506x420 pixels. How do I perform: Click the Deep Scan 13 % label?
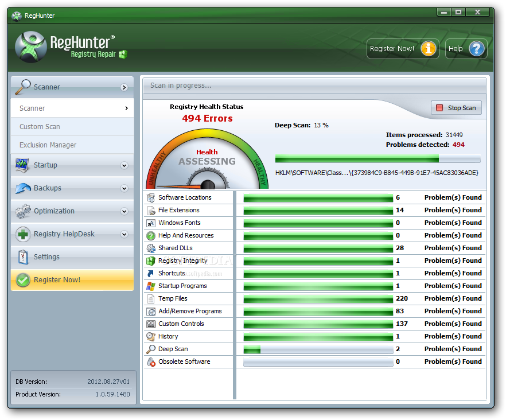tap(301, 125)
